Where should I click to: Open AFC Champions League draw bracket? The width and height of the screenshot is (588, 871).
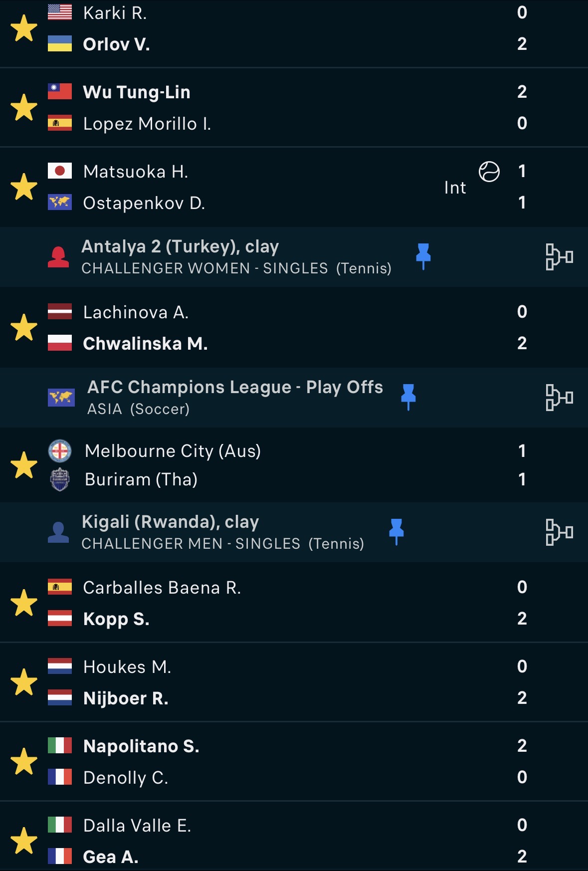559,398
